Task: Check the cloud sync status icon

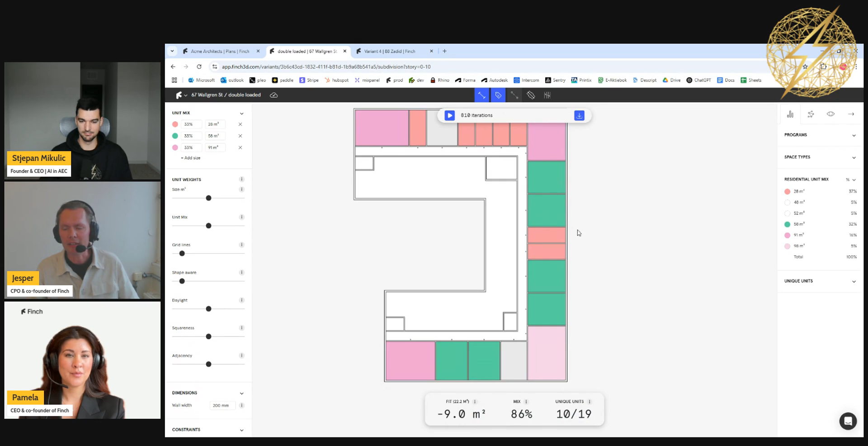Action: (x=274, y=95)
